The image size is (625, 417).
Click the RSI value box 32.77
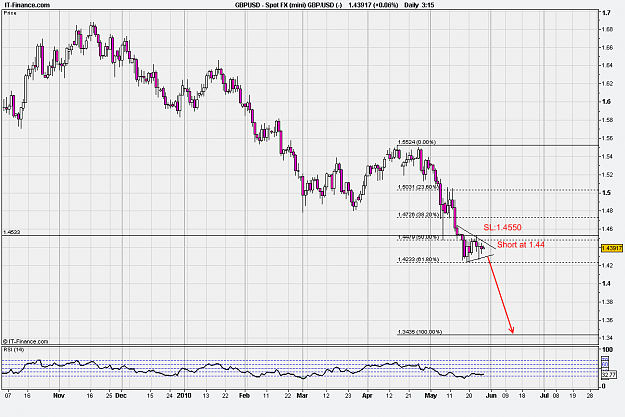click(x=608, y=375)
